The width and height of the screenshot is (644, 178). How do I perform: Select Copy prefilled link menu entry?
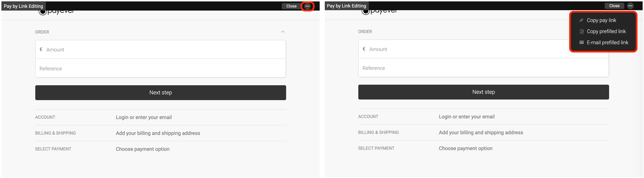pos(603,32)
